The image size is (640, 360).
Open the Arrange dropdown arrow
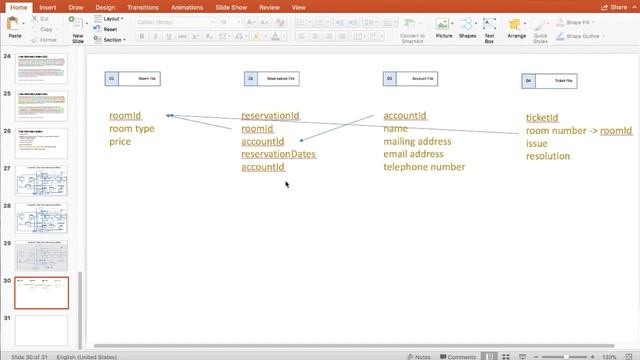524,24
